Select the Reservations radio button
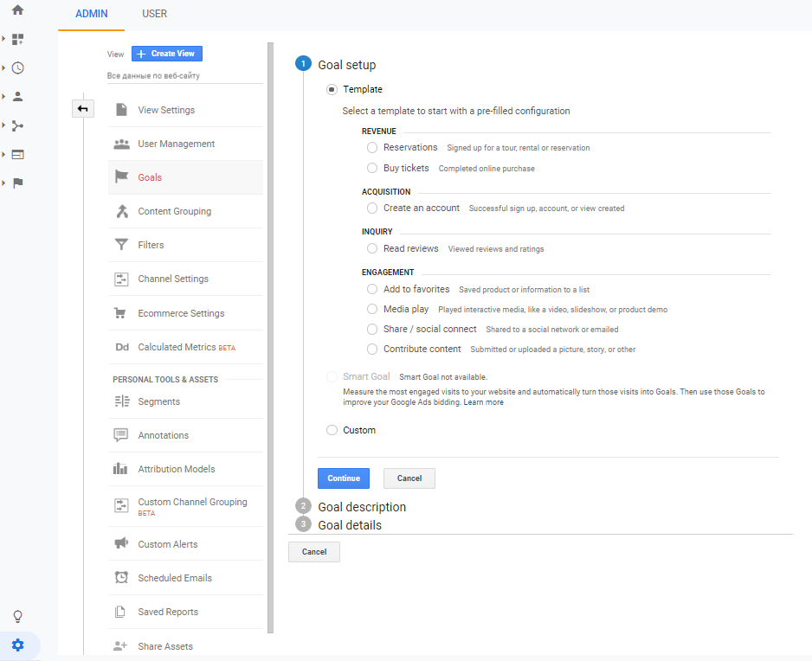812x661 pixels. point(372,148)
